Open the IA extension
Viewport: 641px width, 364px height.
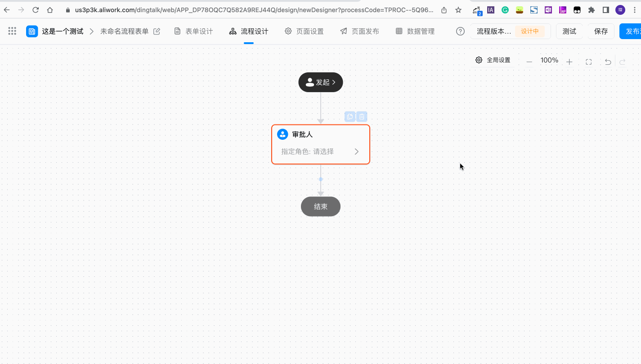(491, 10)
